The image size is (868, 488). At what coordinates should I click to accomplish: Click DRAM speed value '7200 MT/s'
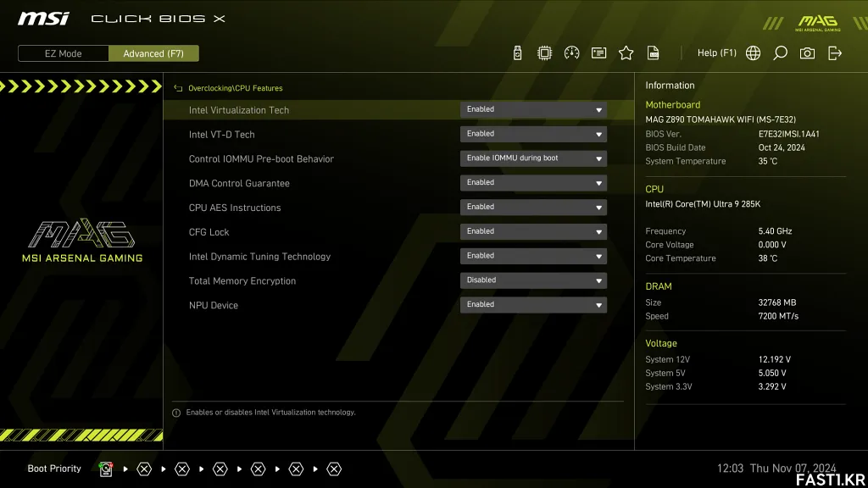[778, 317]
